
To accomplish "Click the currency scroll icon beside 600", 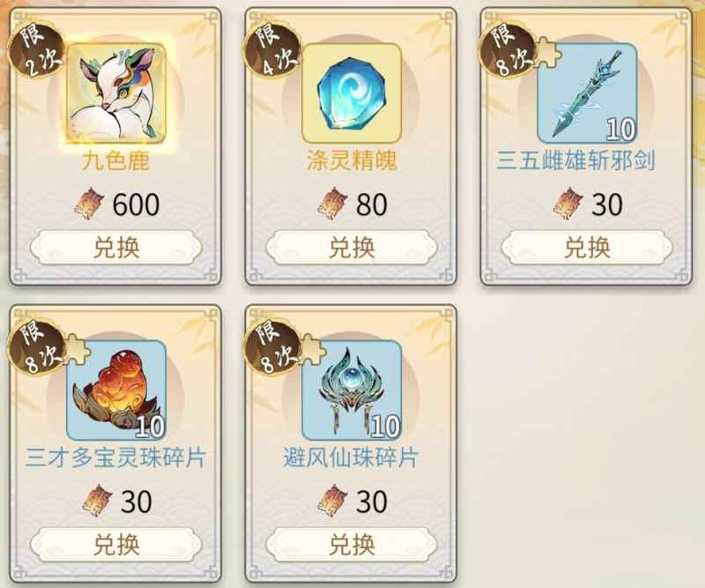I will click(89, 204).
